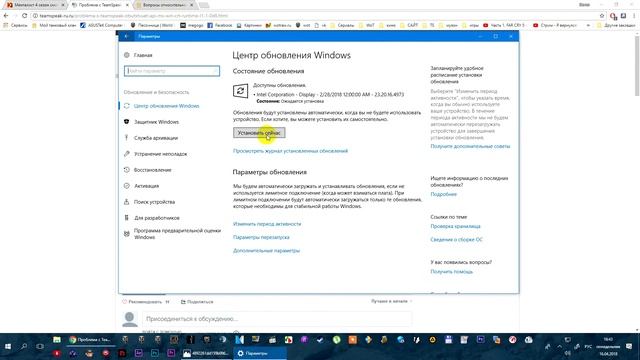Open Дополнительные параметры link
640x360 pixels.
[266, 251]
